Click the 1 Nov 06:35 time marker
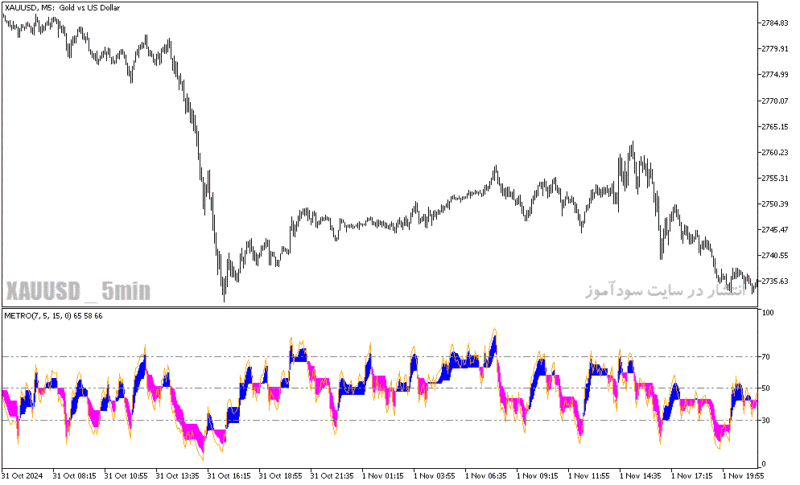 [486, 476]
